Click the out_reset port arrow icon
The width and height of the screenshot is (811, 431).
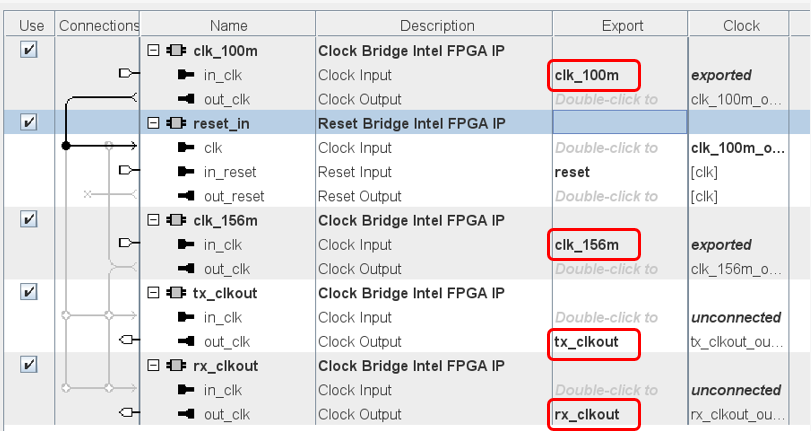pyautogui.click(x=185, y=196)
